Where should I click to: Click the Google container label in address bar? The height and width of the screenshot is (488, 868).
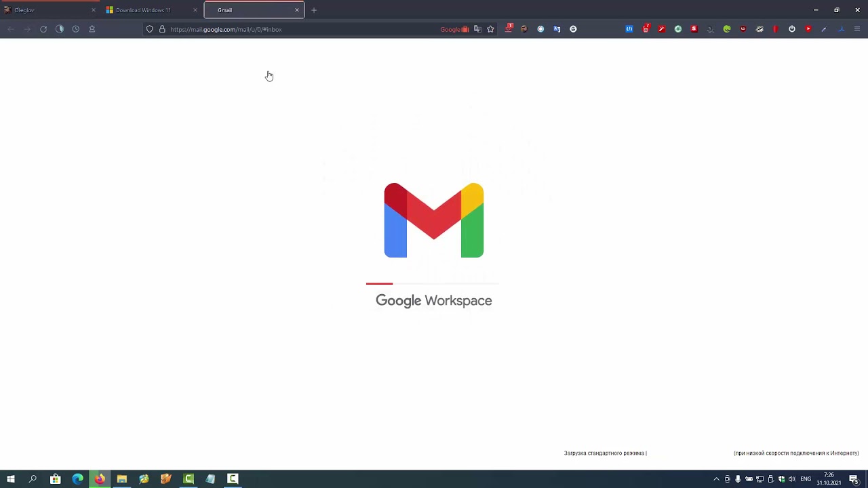(454, 29)
